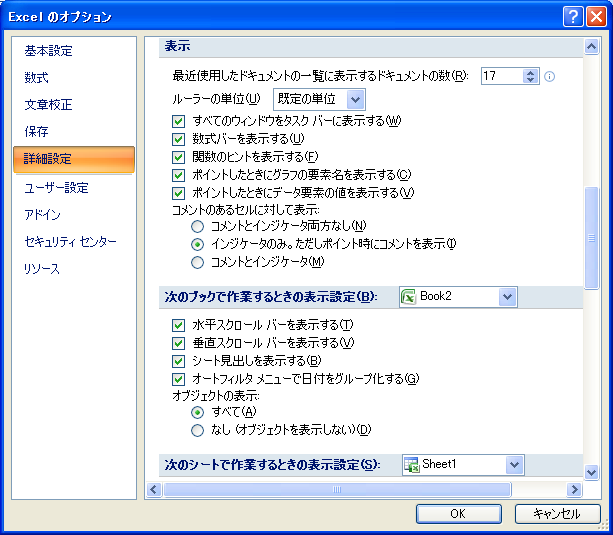Click horizontal scrollbar left arrow
Viewport: 613px width, 535px height.
pyautogui.click(x=154, y=489)
